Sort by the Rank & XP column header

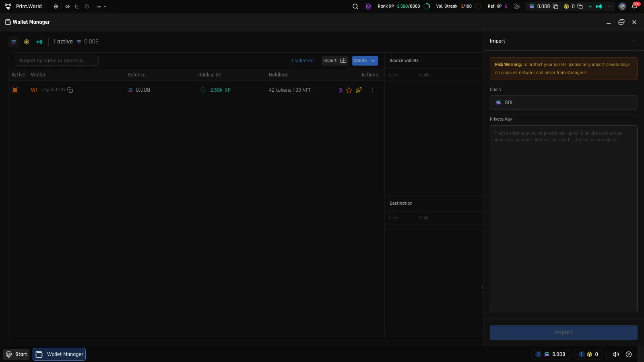(x=210, y=75)
